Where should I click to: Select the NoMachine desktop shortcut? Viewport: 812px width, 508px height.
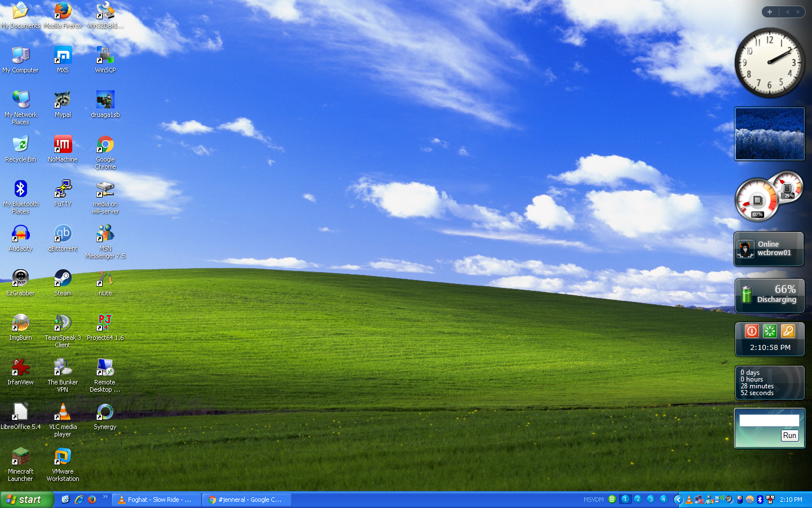(x=63, y=145)
